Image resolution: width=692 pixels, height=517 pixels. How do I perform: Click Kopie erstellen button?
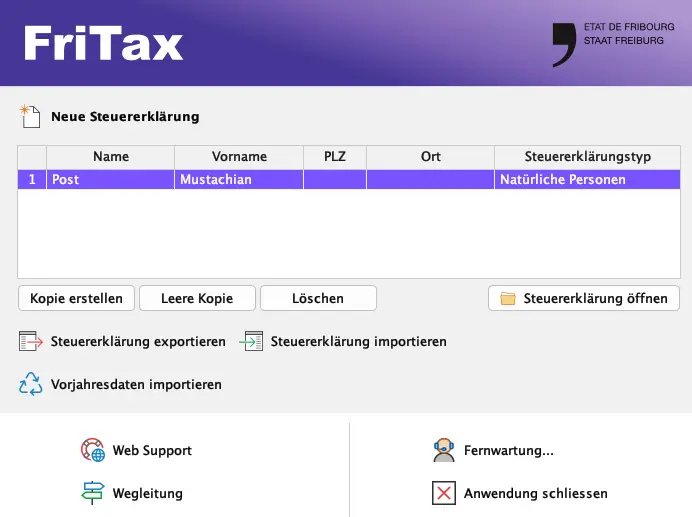click(76, 298)
